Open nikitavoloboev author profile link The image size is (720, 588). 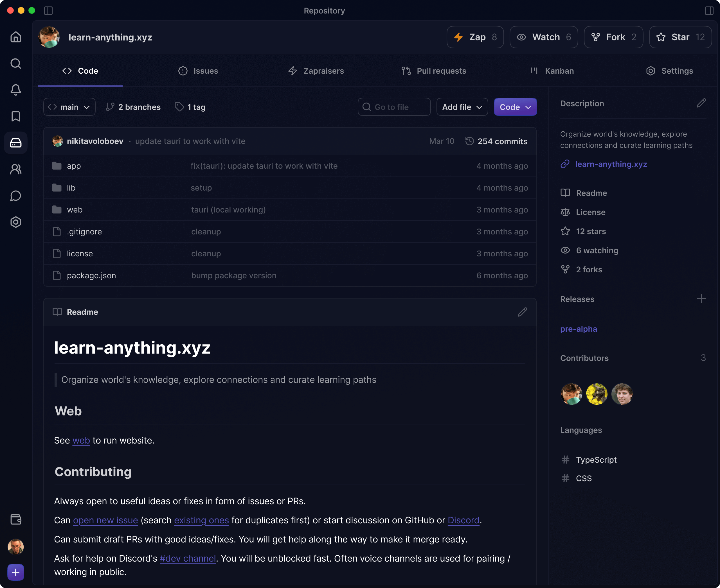(95, 141)
